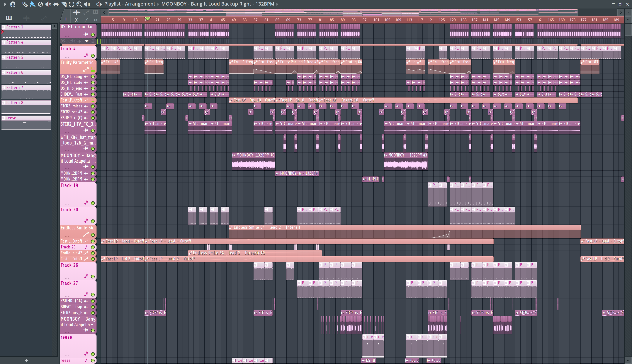Screen dimensions: 632x364
Task: Show automation clips in the picker panel
Action: point(44,18)
